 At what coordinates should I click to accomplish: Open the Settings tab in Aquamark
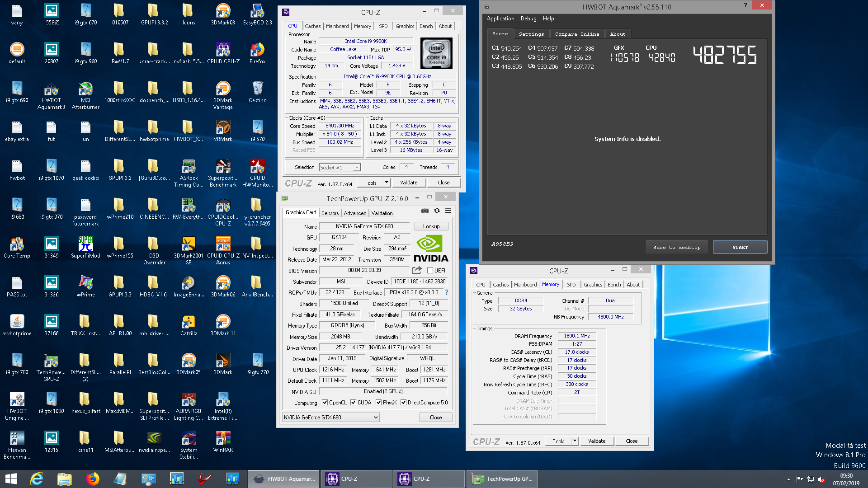531,34
